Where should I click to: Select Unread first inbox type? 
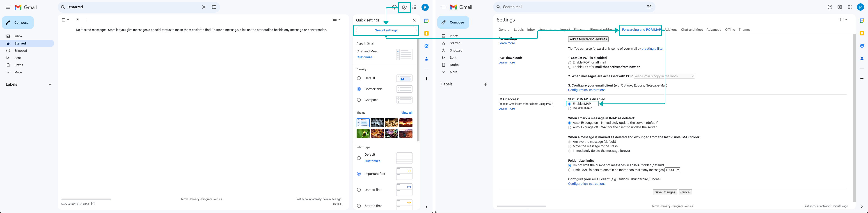(359, 190)
